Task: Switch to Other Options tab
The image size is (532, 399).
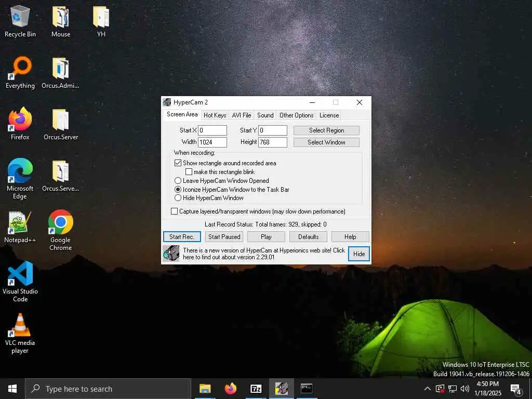Action: pyautogui.click(x=297, y=115)
